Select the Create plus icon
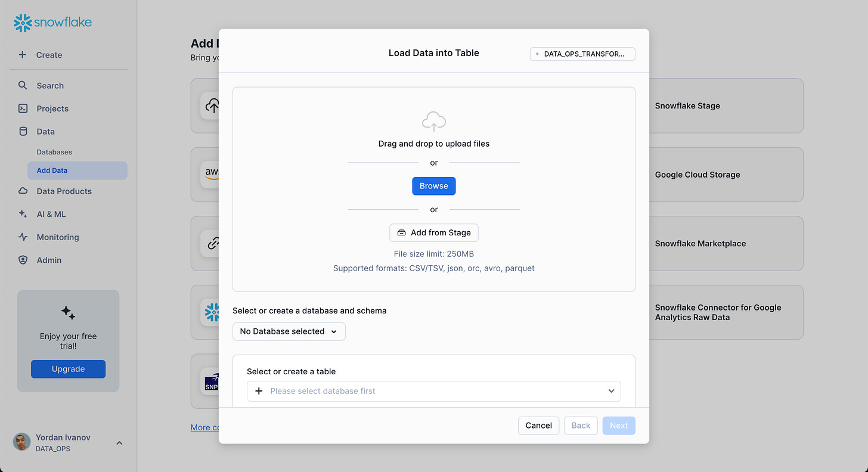This screenshot has width=868, height=472. (23, 55)
